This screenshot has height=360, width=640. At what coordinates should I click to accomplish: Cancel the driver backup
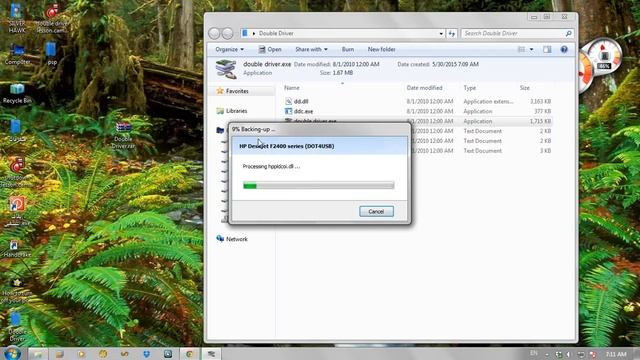[376, 211]
